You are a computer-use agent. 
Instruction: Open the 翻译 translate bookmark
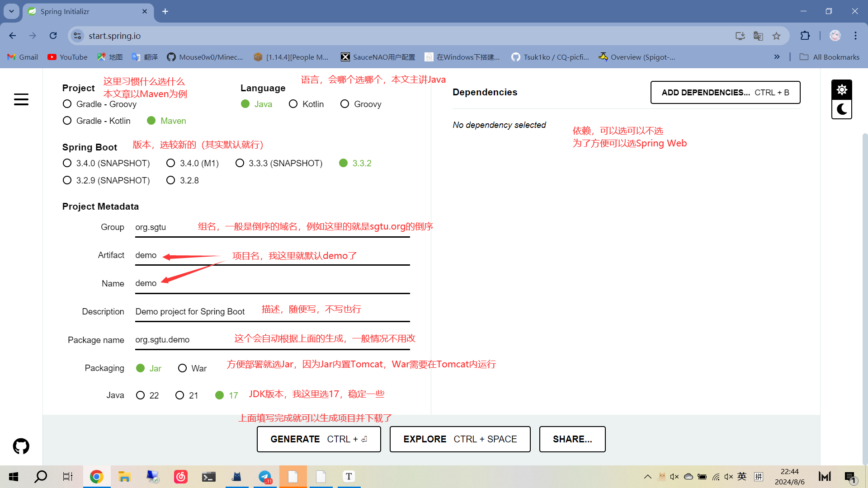click(x=145, y=57)
